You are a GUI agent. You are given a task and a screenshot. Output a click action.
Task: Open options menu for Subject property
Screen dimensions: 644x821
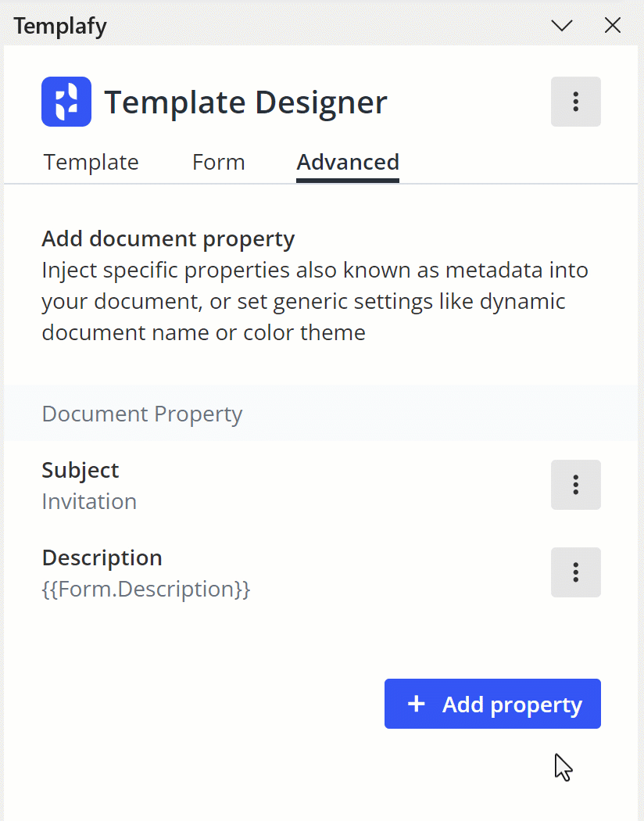tap(575, 485)
